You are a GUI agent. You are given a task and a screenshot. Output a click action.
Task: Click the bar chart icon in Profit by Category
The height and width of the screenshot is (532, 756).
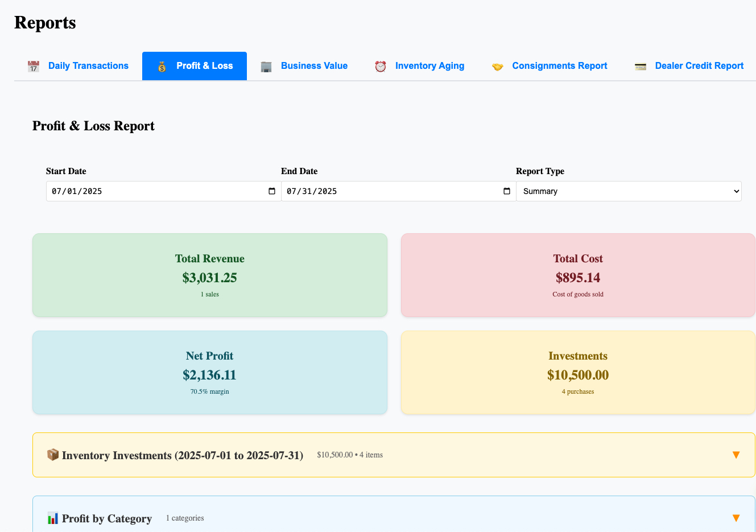tap(53, 518)
